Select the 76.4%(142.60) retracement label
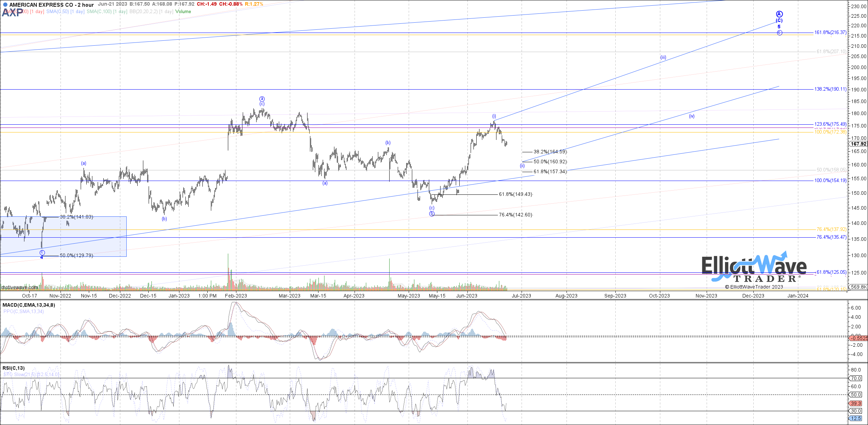The image size is (868, 425). [x=516, y=215]
